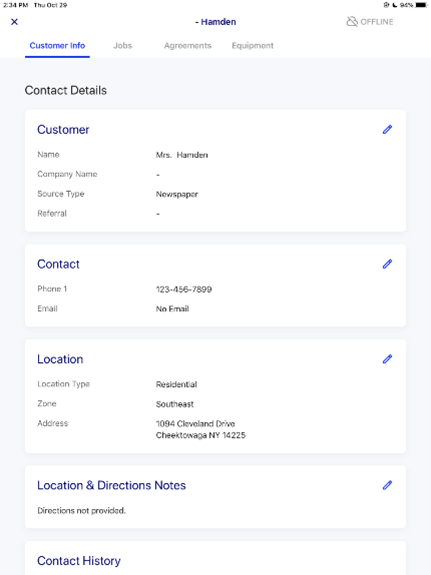
Task: Select the Customer Info tab
Action: pyautogui.click(x=57, y=45)
